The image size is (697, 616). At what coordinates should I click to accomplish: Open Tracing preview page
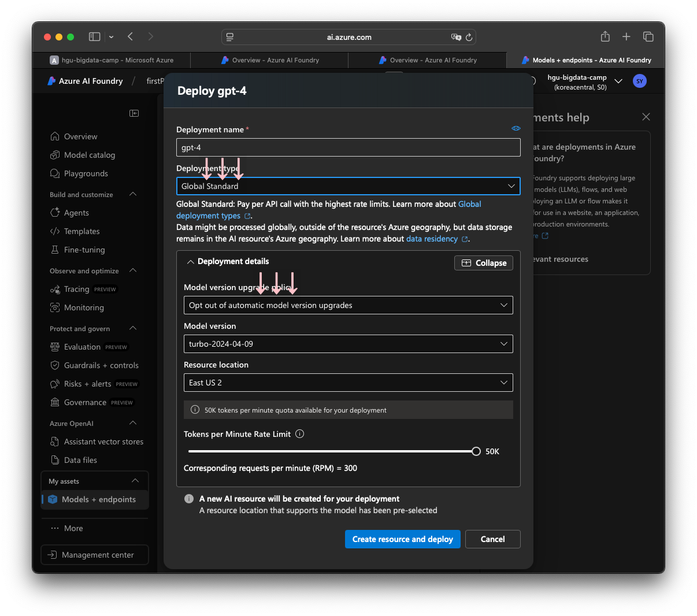[83, 289]
